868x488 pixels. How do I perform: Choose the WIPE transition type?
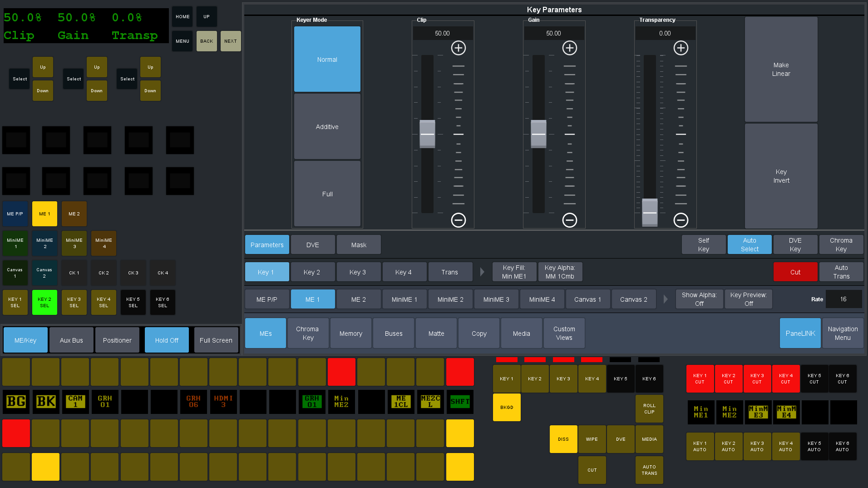coord(592,439)
